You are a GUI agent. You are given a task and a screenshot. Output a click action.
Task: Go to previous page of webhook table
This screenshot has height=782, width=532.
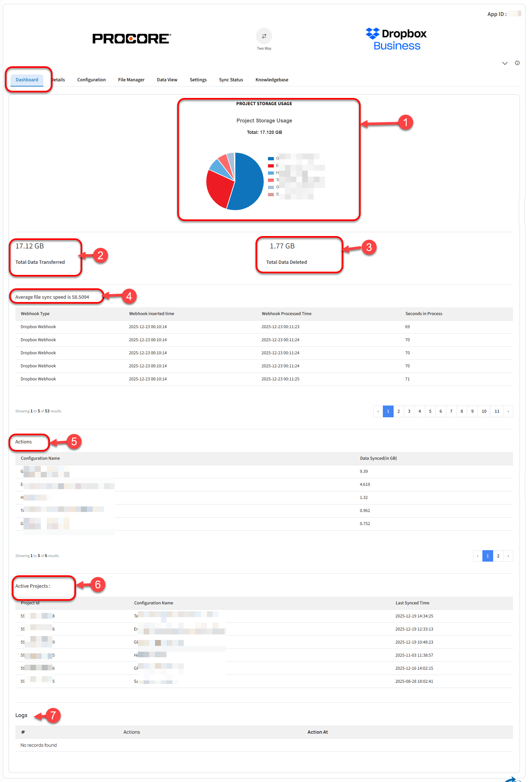click(x=378, y=411)
